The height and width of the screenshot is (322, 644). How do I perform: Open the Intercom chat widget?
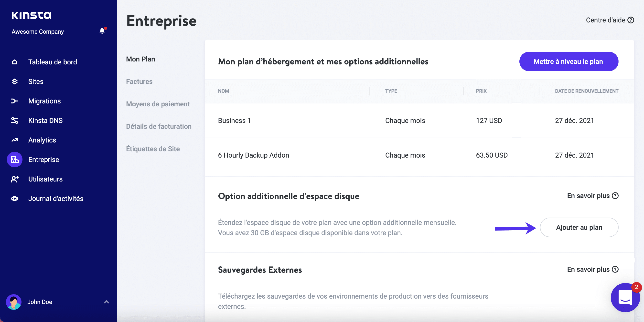click(625, 298)
